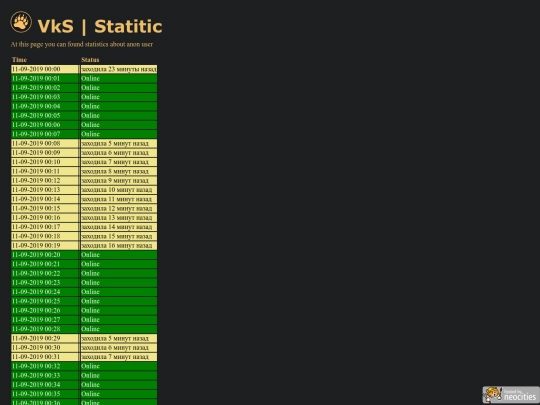The height and width of the screenshot is (405, 540).
Task: Click status 'заходила 13 минут назад'
Action: coord(119,218)
